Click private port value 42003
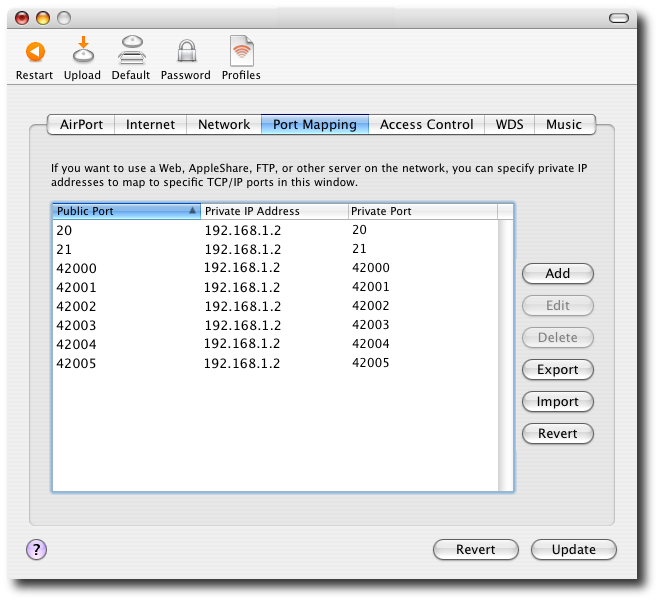This screenshot has height=602, width=660. pyautogui.click(x=371, y=325)
